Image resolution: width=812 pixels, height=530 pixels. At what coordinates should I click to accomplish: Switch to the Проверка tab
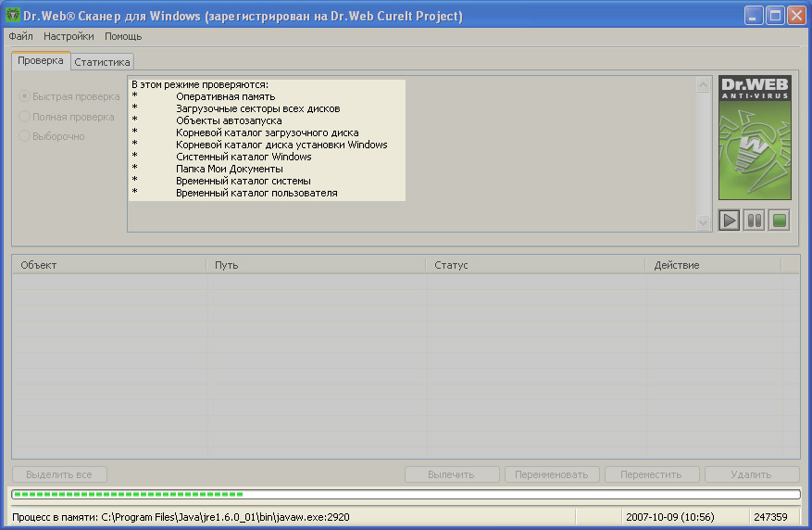(41, 60)
